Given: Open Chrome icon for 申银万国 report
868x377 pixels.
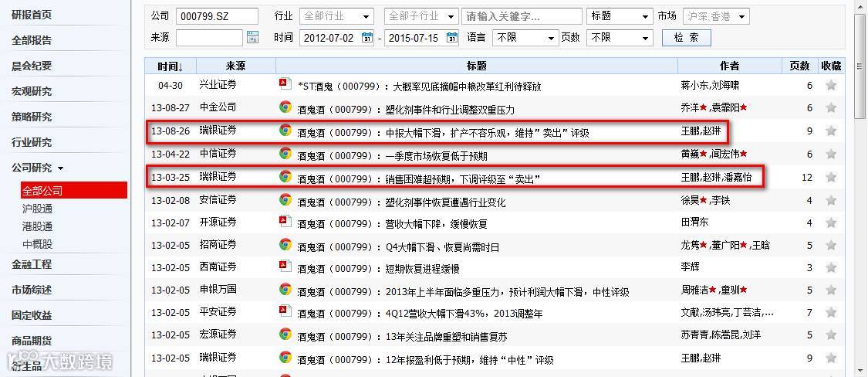Looking at the screenshot, I should click(285, 290).
